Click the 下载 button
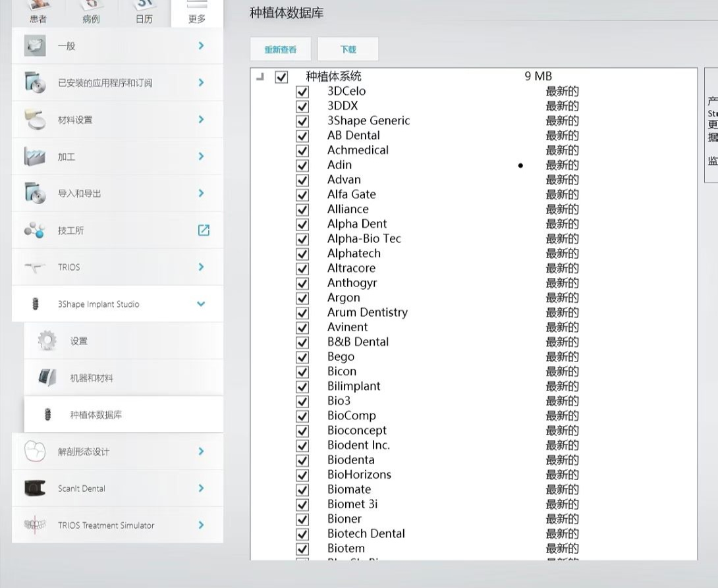Viewport: 718px width, 588px height. (x=348, y=49)
